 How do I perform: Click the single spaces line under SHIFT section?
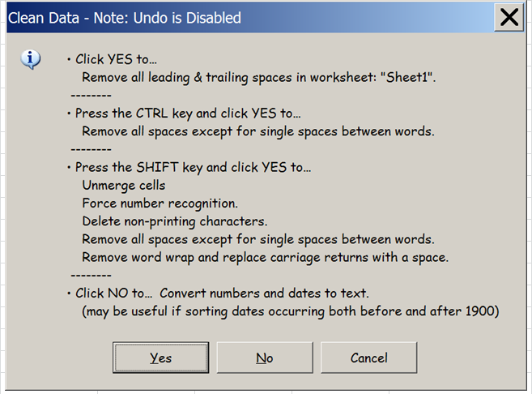(x=258, y=239)
